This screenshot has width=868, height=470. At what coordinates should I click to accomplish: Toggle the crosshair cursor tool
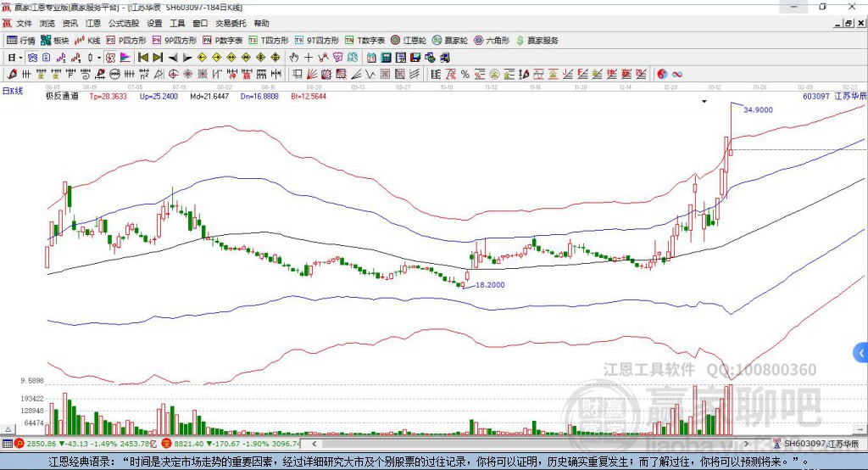point(309,58)
